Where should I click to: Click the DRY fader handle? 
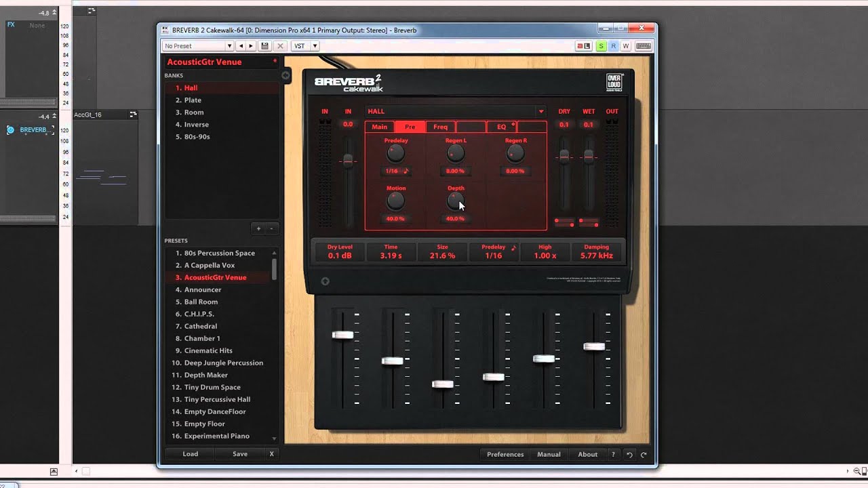(564, 157)
